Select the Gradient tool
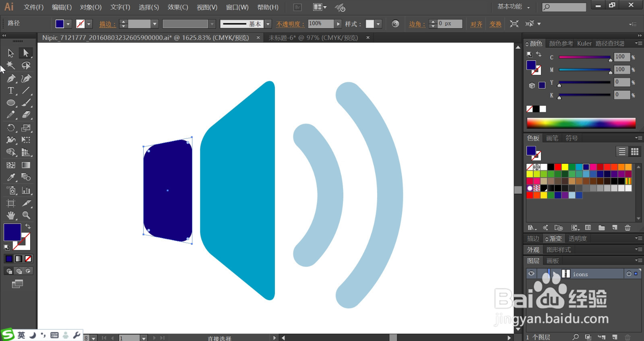 click(26, 165)
